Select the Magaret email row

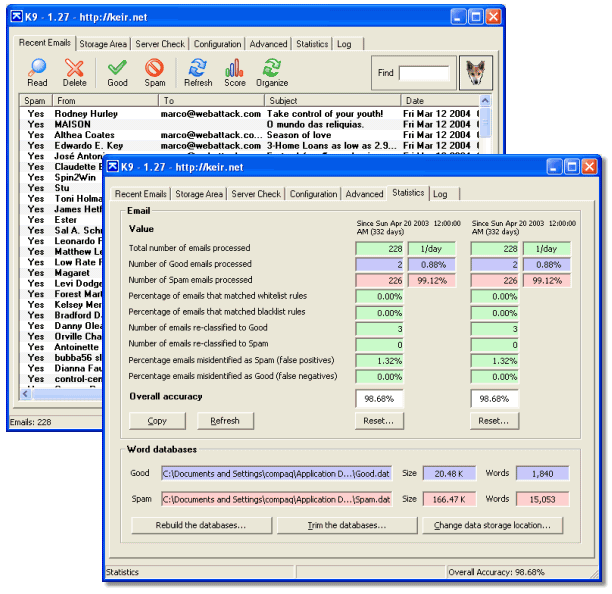tap(61, 272)
